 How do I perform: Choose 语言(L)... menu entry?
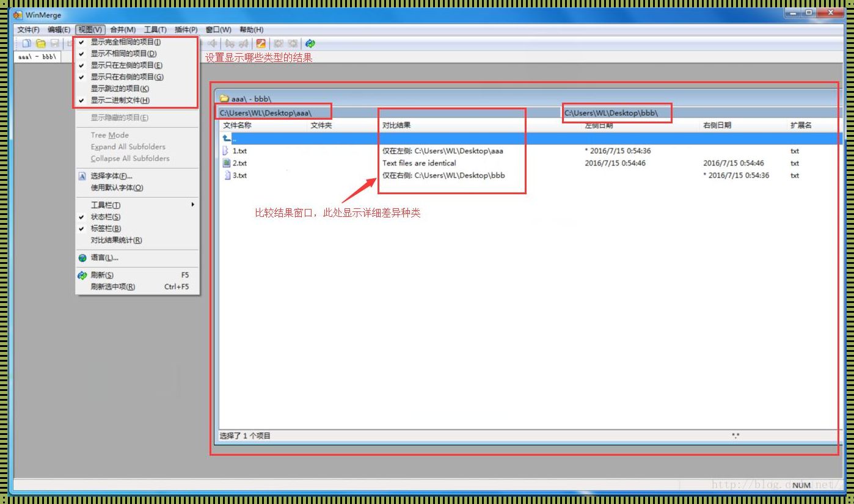pos(137,258)
